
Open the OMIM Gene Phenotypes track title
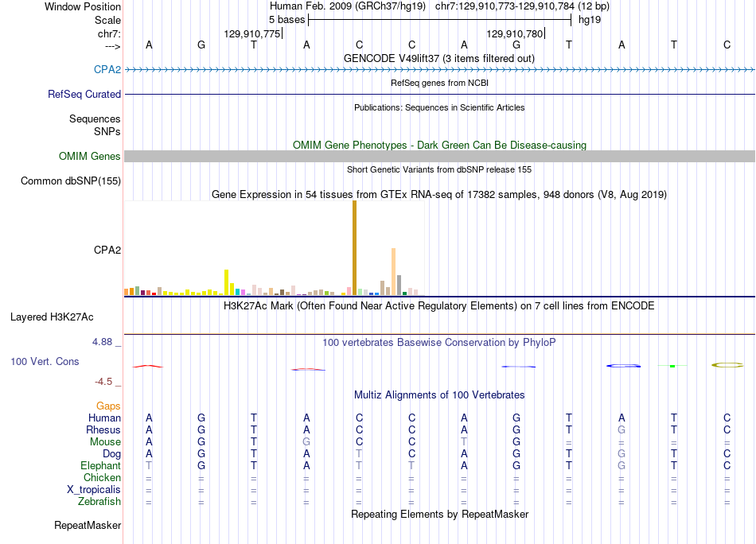(439, 145)
